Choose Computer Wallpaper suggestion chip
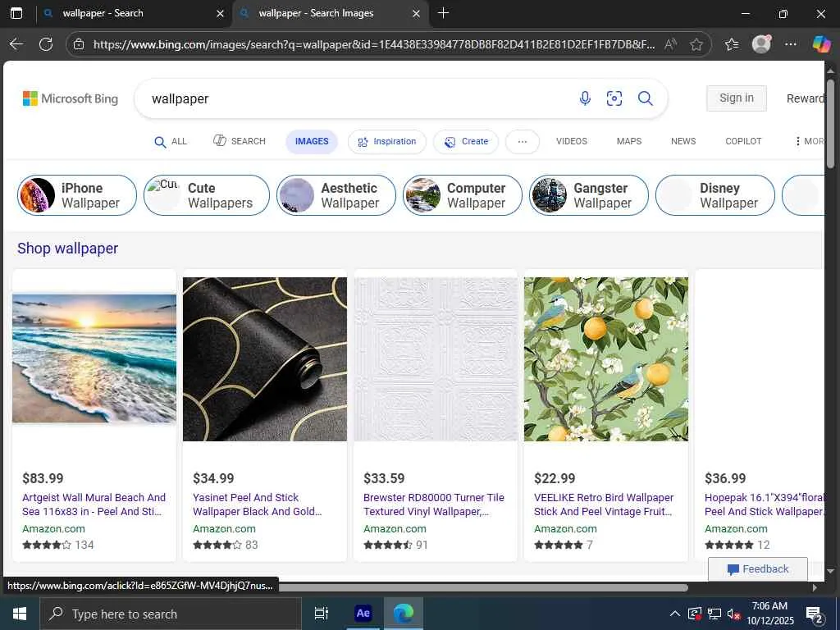The height and width of the screenshot is (630, 840). click(x=463, y=195)
